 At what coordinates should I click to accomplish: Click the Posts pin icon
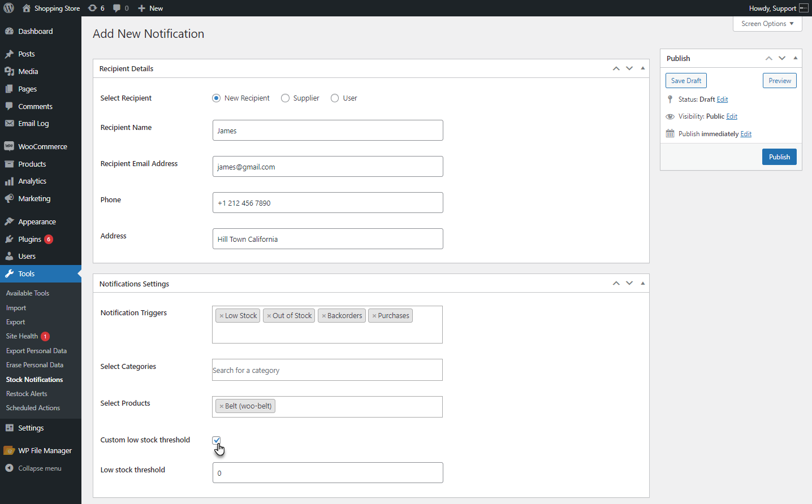pyautogui.click(x=9, y=54)
